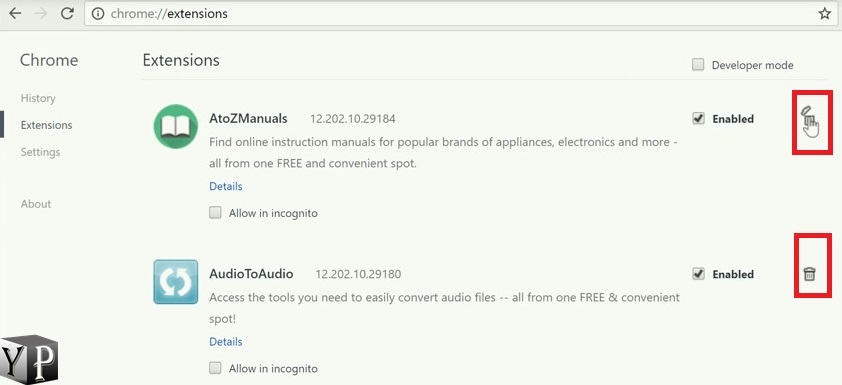
Task: Open History in the Chrome sidebar
Action: coord(38,98)
